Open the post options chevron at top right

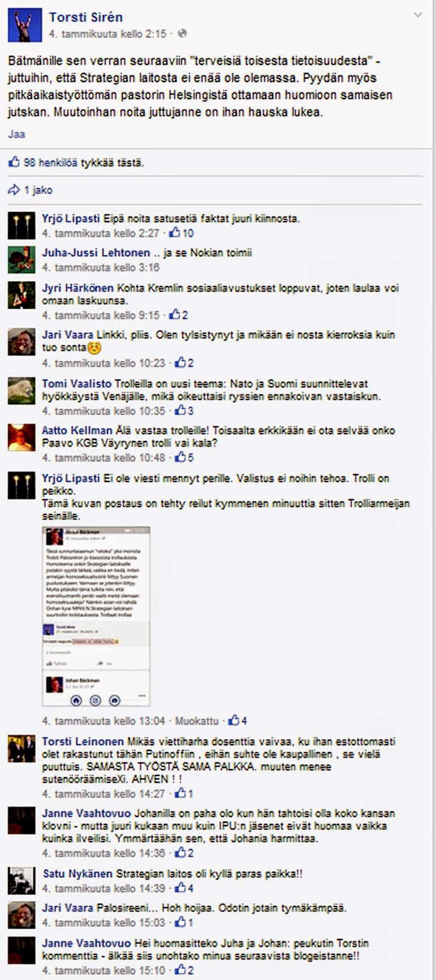(x=418, y=15)
